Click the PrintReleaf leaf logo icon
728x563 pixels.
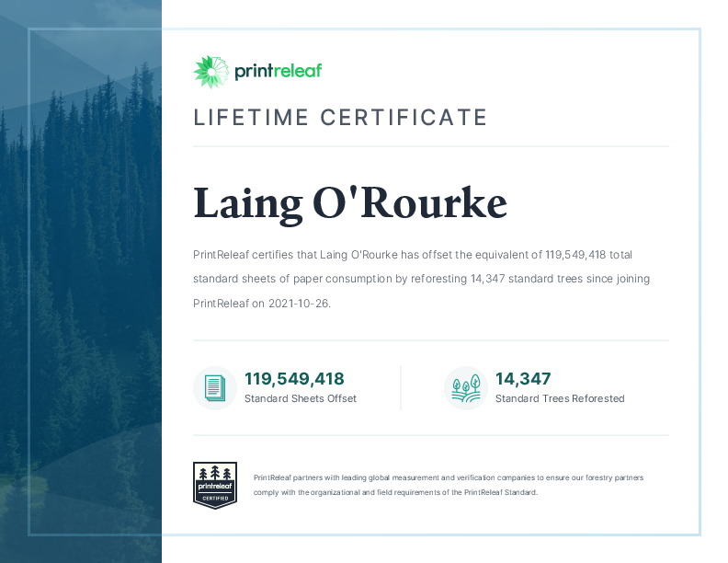[x=211, y=72]
